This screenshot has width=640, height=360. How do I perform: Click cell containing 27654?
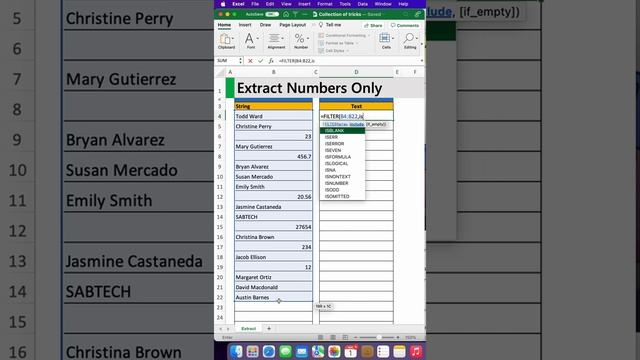[x=273, y=227]
